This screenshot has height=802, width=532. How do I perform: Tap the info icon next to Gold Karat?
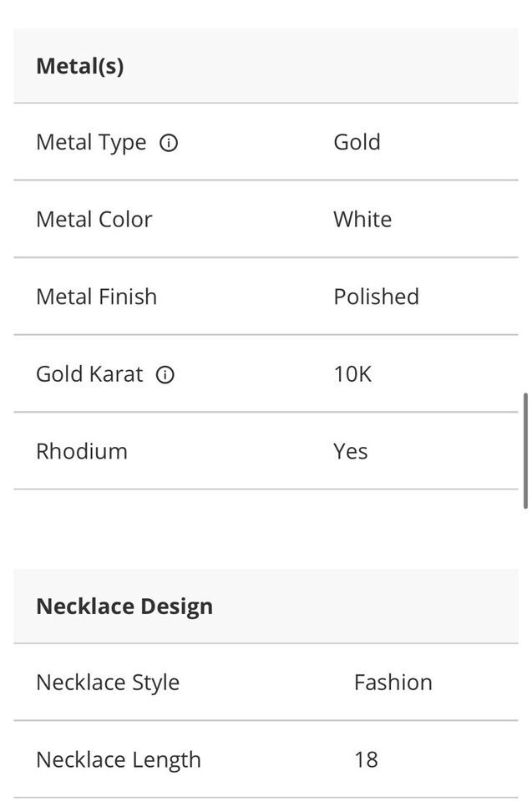(165, 374)
